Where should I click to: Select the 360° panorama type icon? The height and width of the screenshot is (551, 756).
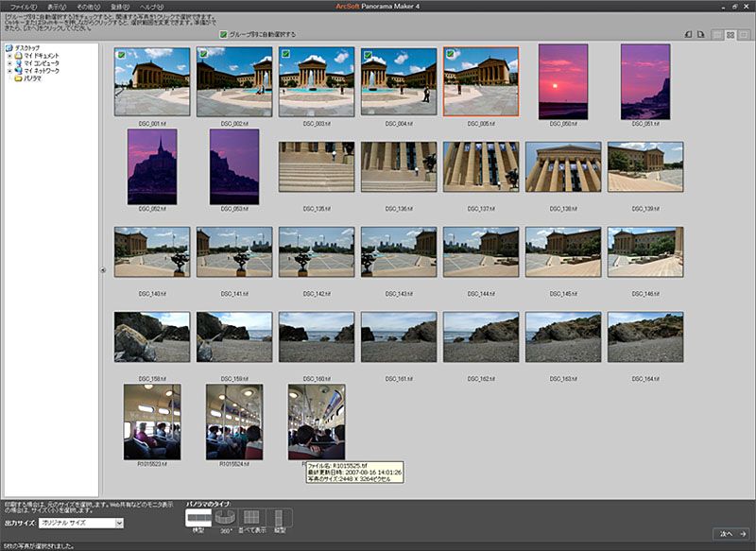click(x=225, y=517)
